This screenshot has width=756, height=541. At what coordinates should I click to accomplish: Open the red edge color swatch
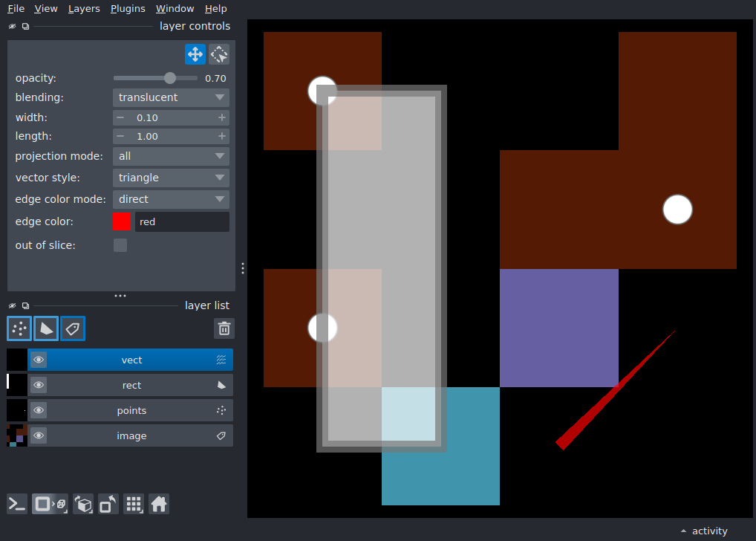click(122, 221)
